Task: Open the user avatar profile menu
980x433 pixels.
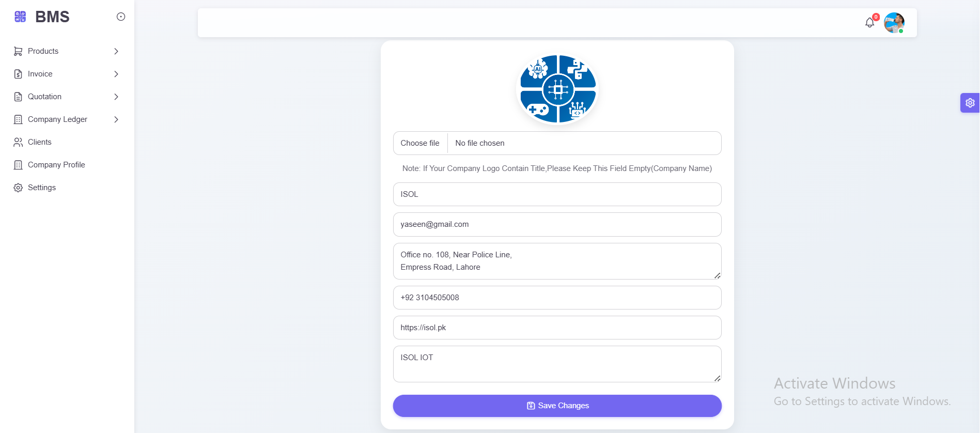Action: [x=894, y=23]
